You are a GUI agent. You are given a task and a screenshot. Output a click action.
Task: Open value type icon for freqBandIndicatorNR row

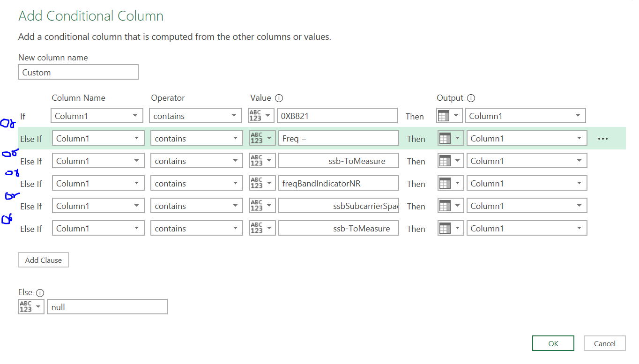click(x=262, y=184)
